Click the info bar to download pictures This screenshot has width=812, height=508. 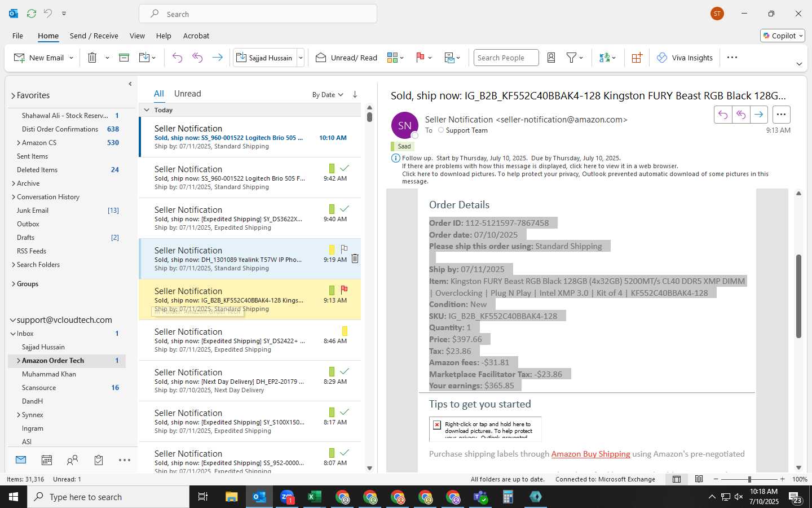pos(585,178)
